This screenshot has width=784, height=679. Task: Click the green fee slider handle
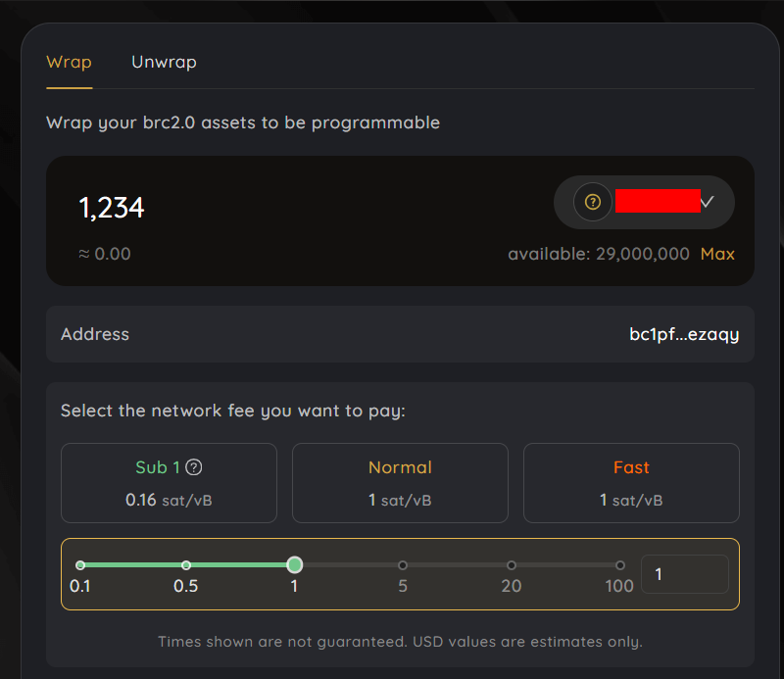(x=294, y=564)
